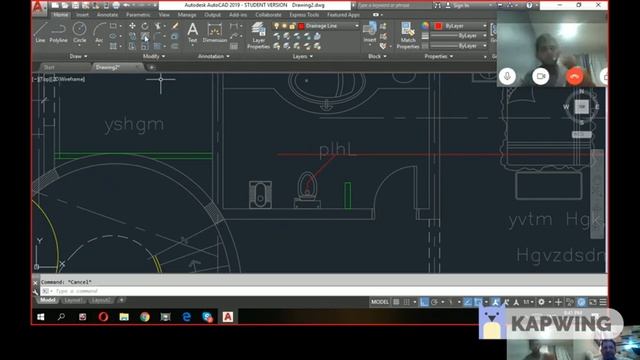Image resolution: width=640 pixels, height=360 pixels.
Task: Click the customization menu icon in status bar
Action: pos(603,302)
